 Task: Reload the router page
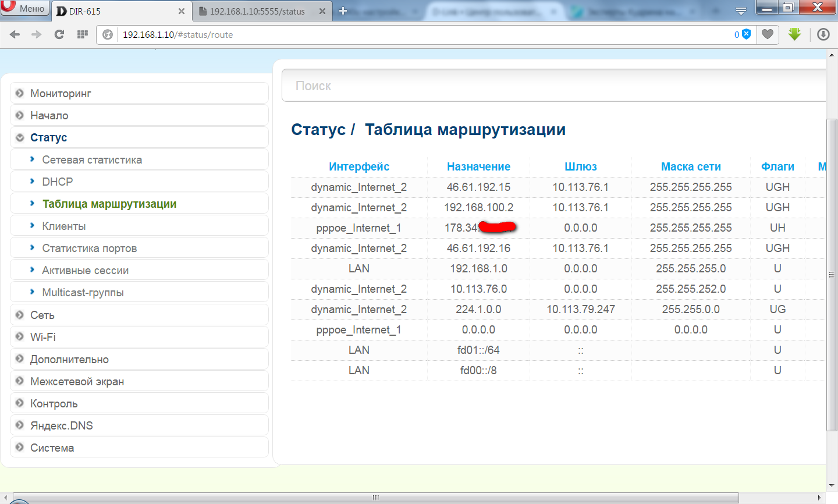[59, 35]
